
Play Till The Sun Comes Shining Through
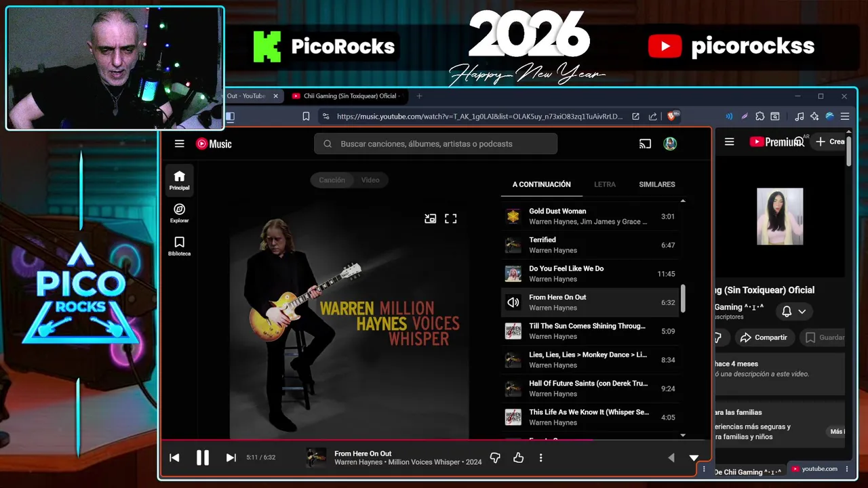point(590,331)
